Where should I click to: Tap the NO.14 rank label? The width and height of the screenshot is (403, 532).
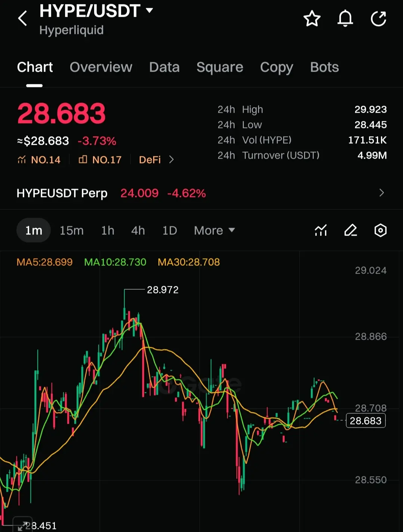pos(46,160)
